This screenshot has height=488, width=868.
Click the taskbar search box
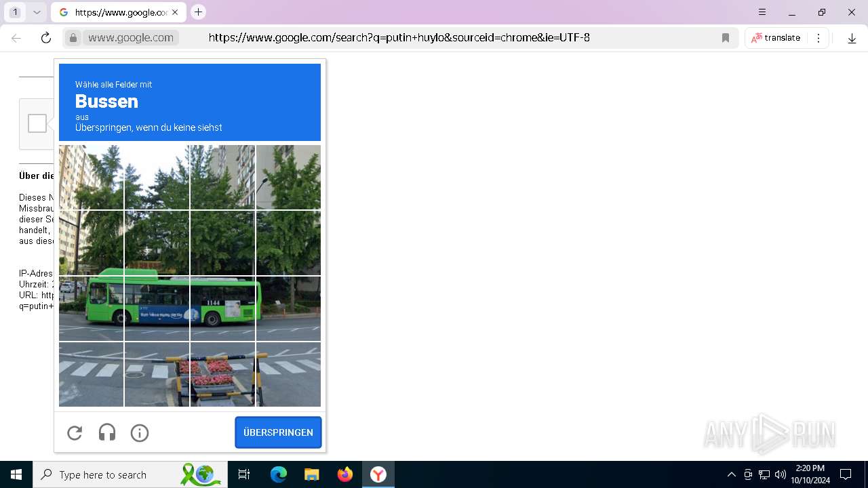129,474
